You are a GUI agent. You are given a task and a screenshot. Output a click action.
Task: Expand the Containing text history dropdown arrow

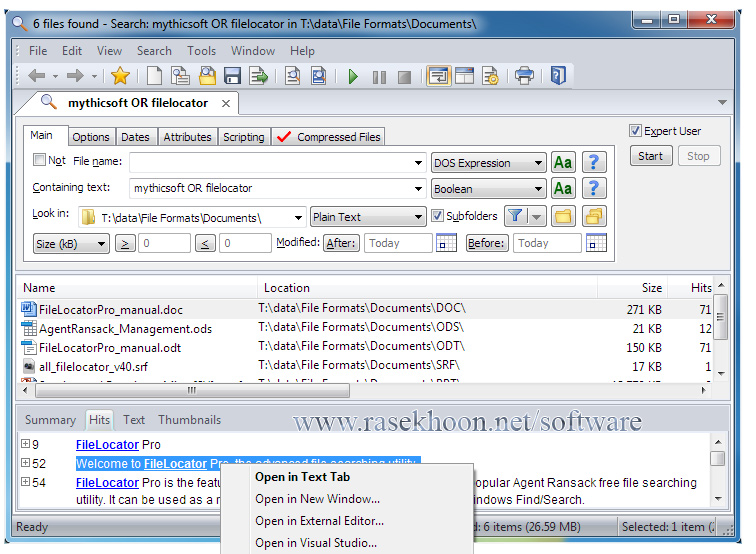tap(418, 189)
